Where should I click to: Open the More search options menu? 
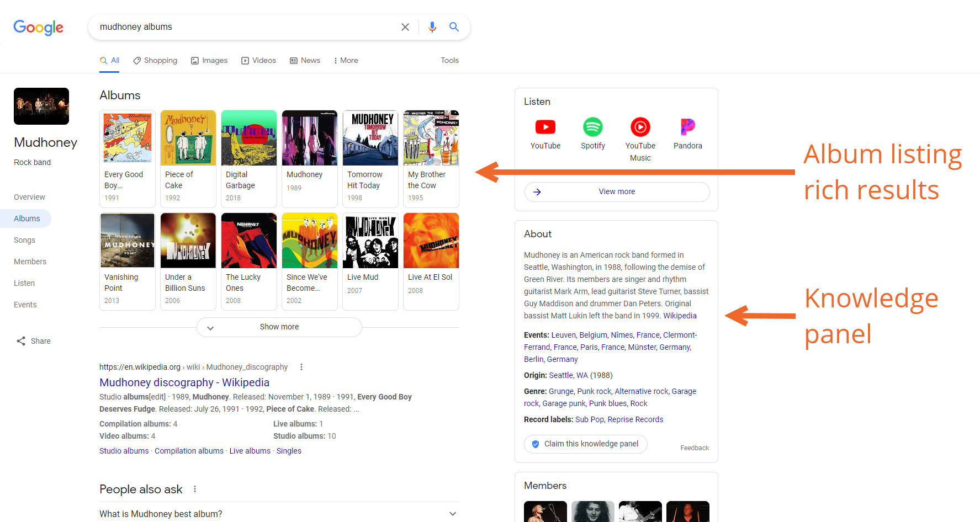click(x=346, y=61)
